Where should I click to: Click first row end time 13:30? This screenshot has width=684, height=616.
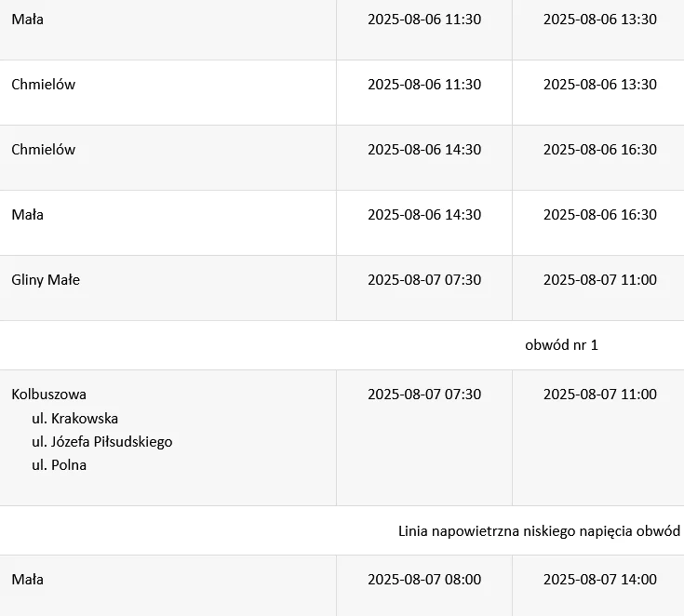[x=600, y=20]
